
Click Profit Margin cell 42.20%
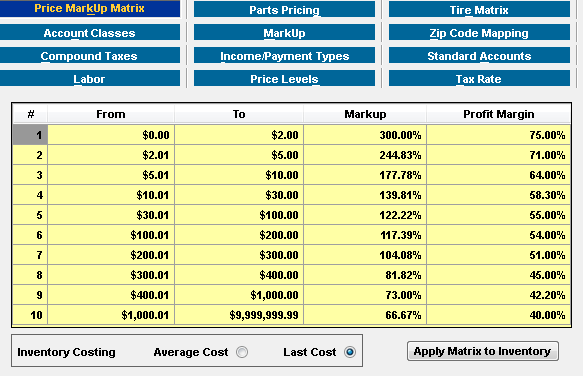pyautogui.click(x=499, y=295)
